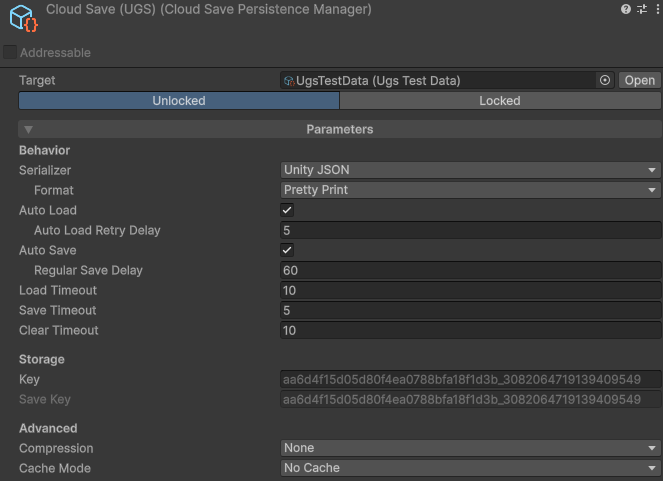Click the Storage heading label
Image resolution: width=663 pixels, height=481 pixels.
point(41,360)
